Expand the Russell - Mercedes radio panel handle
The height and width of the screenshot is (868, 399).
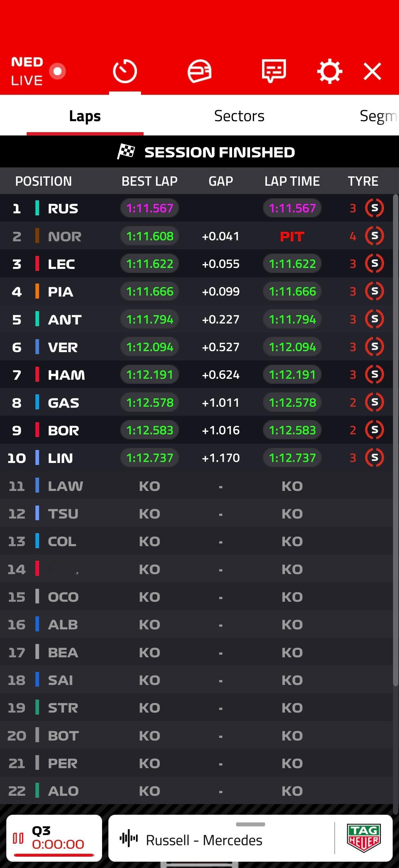(250, 824)
